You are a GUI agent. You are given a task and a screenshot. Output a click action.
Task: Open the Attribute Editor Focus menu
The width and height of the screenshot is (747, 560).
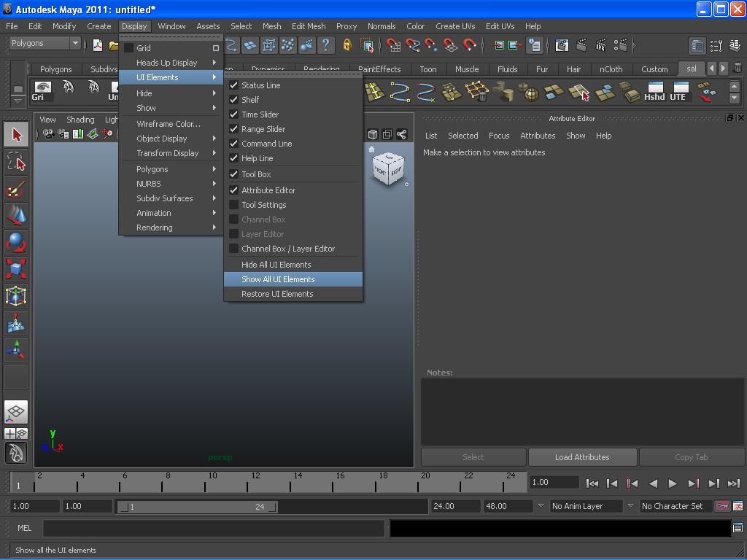pos(499,136)
